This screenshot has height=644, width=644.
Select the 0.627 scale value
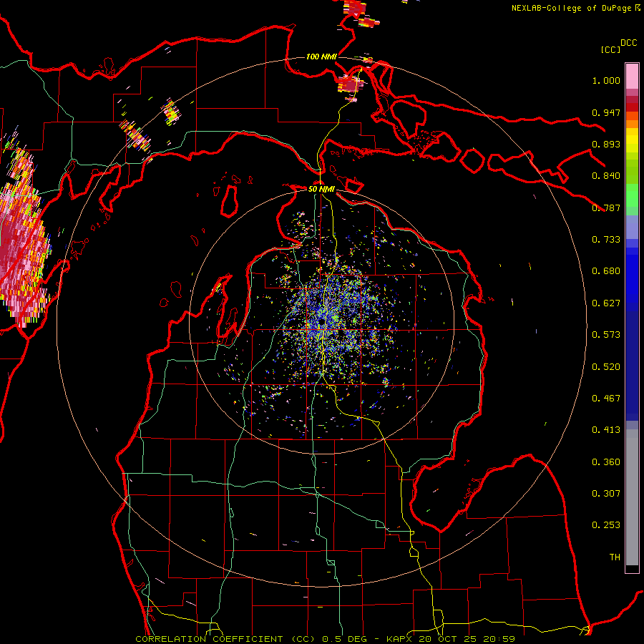point(606,303)
